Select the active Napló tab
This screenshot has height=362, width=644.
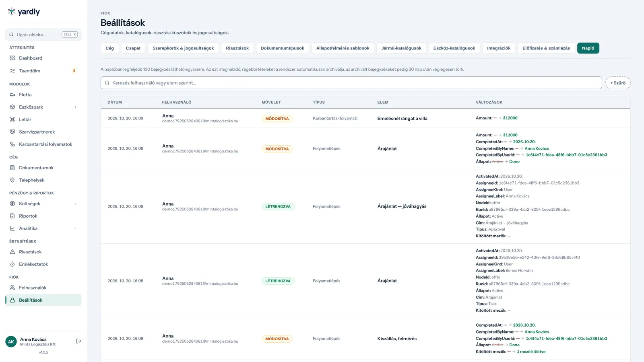tap(588, 48)
